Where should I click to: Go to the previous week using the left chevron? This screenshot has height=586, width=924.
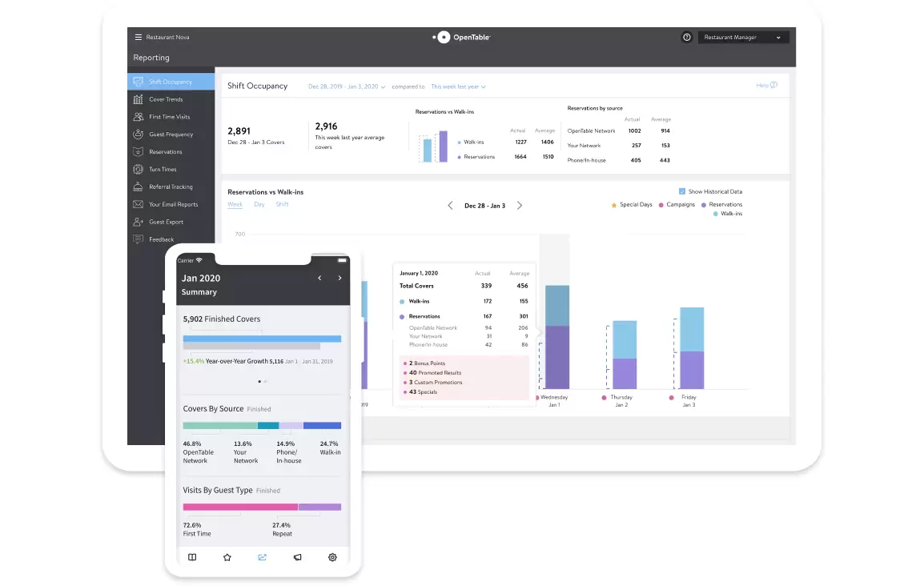[450, 206]
